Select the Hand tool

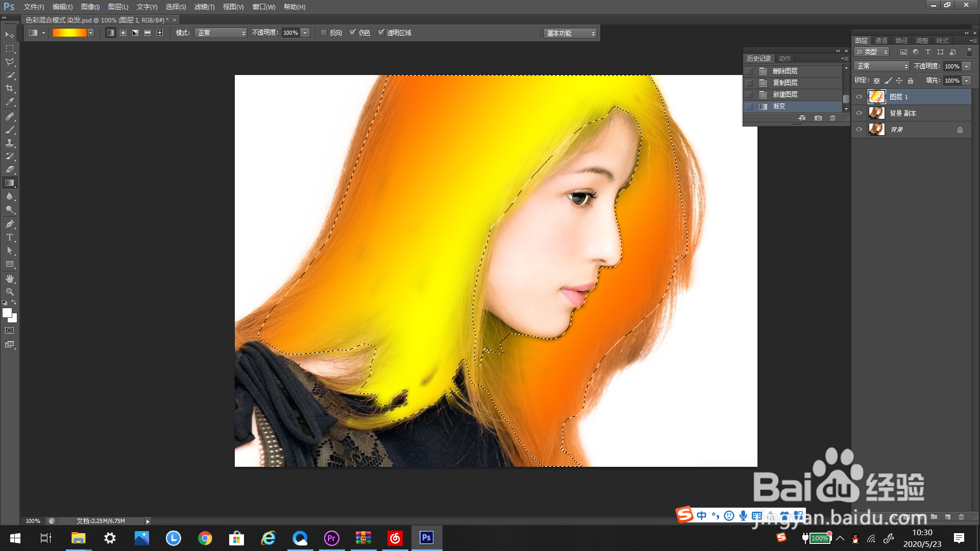(10, 279)
